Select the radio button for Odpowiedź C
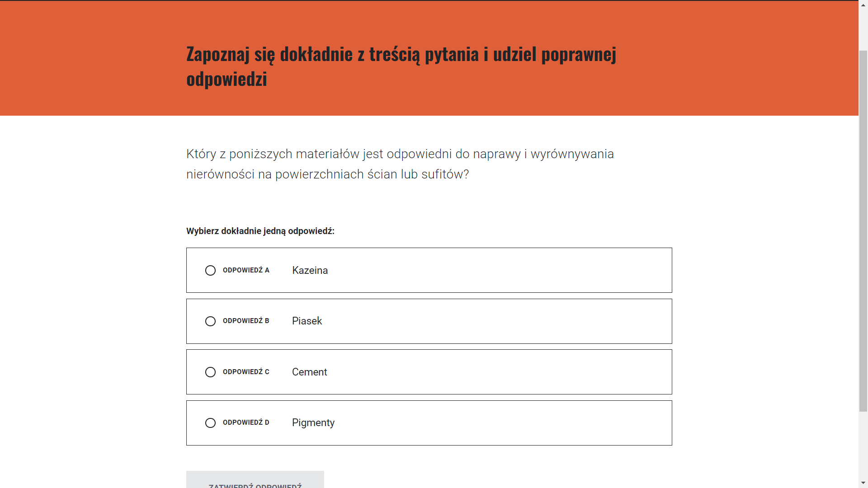This screenshot has width=868, height=488. (x=210, y=372)
